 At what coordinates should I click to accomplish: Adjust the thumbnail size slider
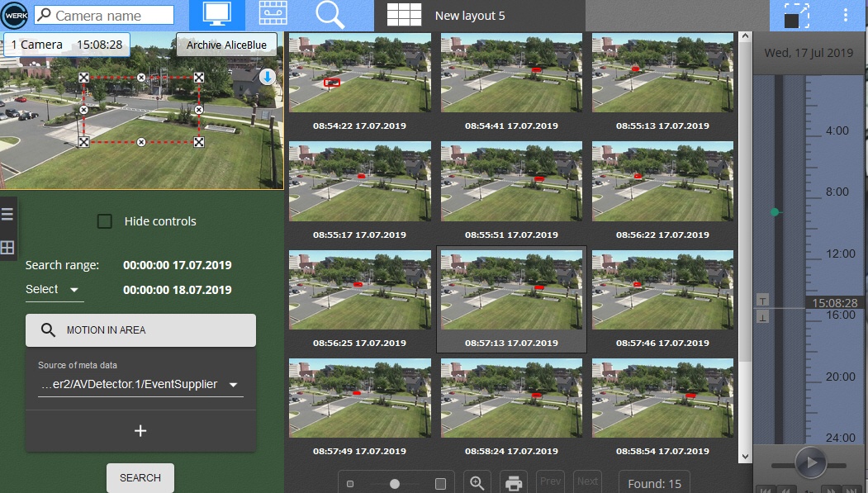tap(395, 484)
